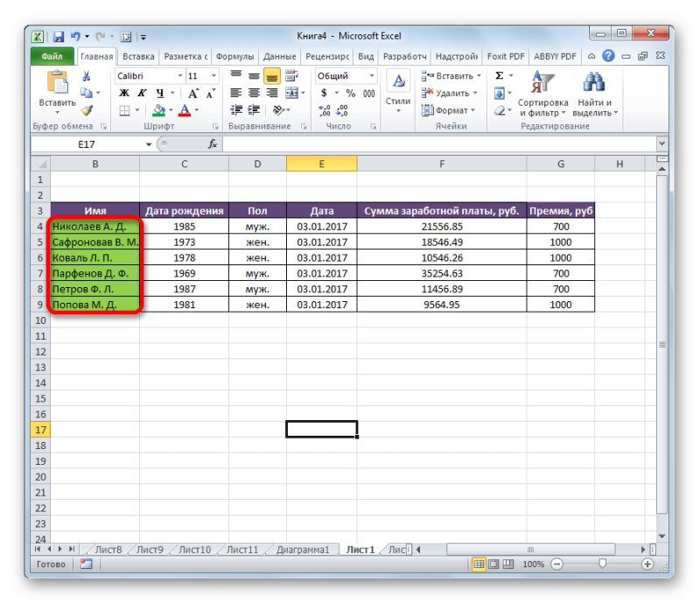Click the Increase Indent icon
Screen dimensions: 700x604
[x=254, y=110]
